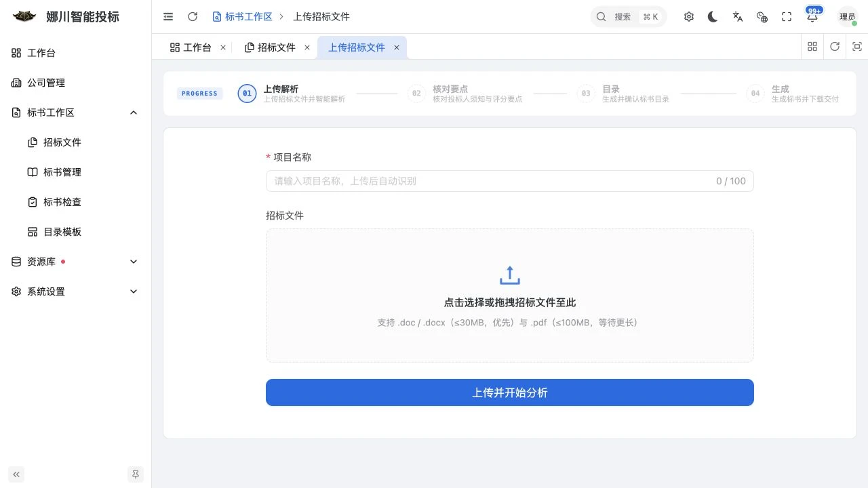Open the settings gear in top toolbar
Viewport: 868px width, 488px height.
[x=689, y=17]
